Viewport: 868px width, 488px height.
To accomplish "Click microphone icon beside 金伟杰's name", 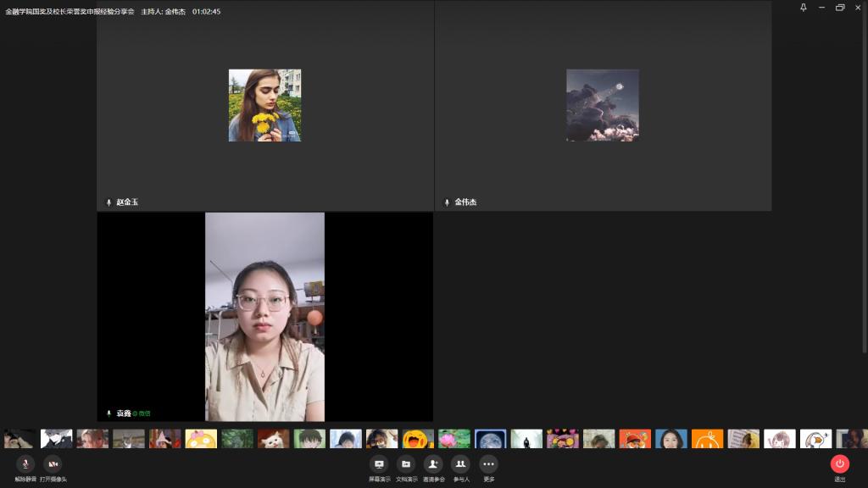I will [x=447, y=202].
